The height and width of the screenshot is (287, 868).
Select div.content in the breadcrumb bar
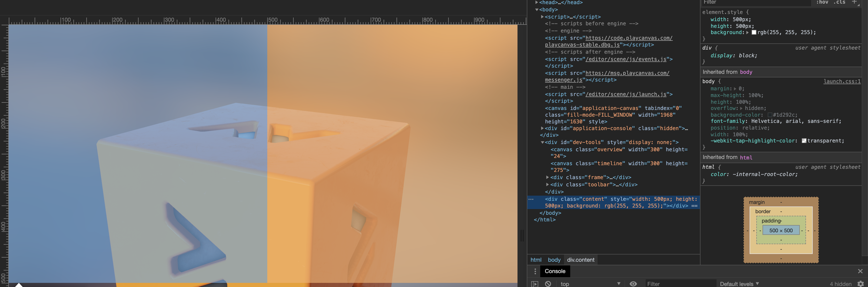[x=581, y=260]
